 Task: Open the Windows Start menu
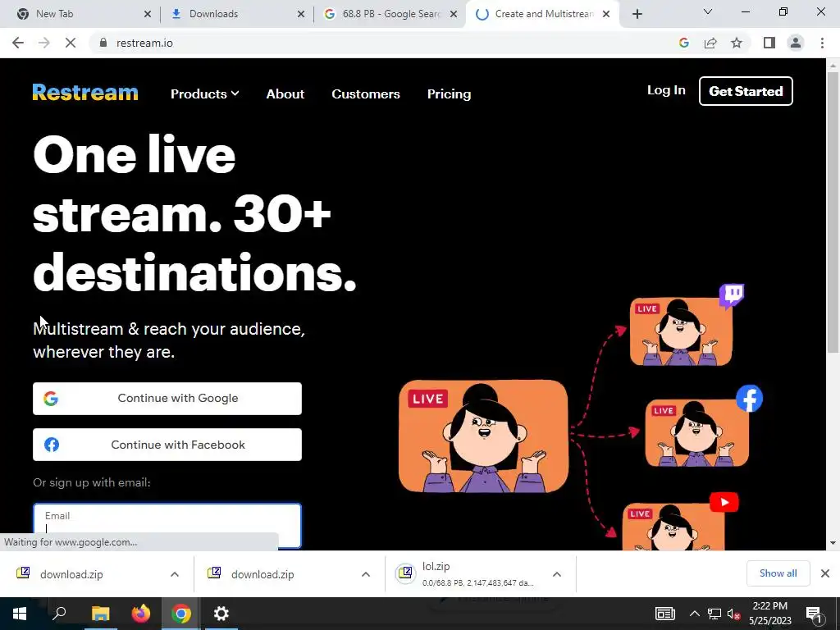pos(20,614)
